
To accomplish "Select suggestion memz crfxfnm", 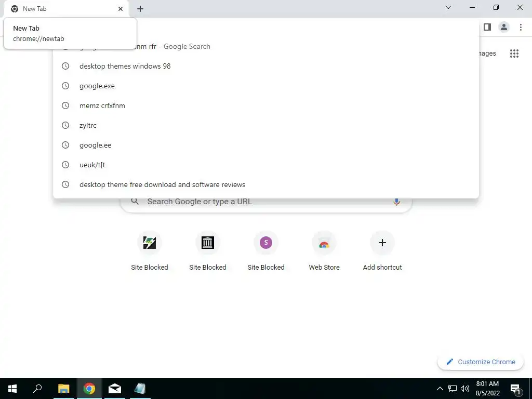I will pyautogui.click(x=266, y=105).
